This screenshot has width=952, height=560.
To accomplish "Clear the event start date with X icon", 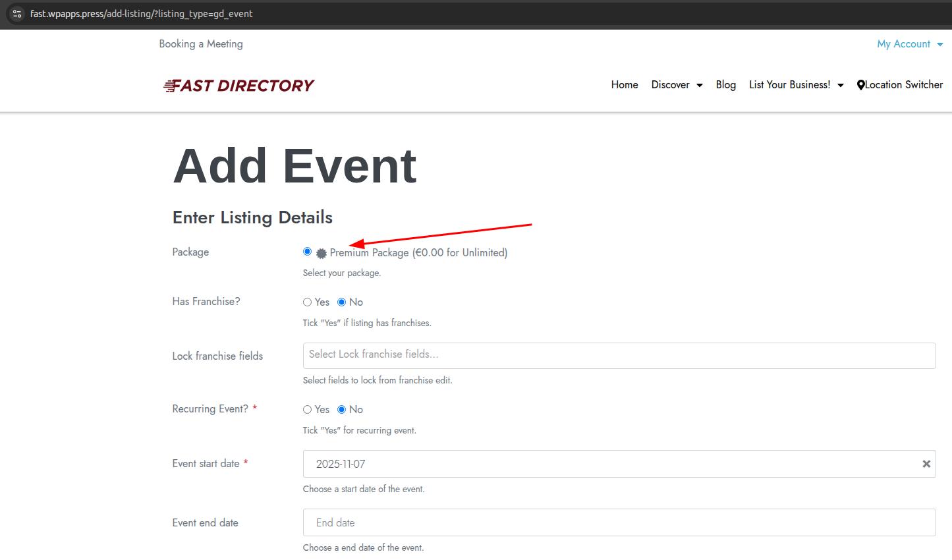I will pos(926,464).
